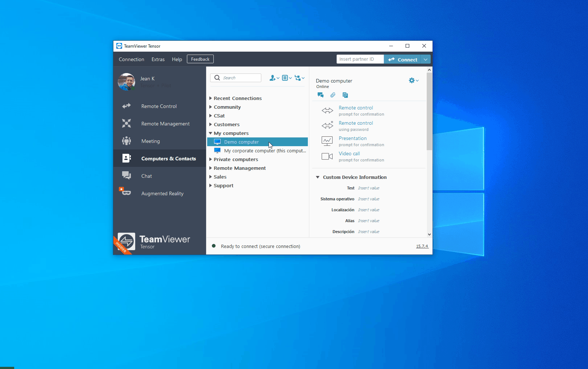The height and width of the screenshot is (369, 588).
Task: Expand the Recent Connections group
Action: click(210, 98)
